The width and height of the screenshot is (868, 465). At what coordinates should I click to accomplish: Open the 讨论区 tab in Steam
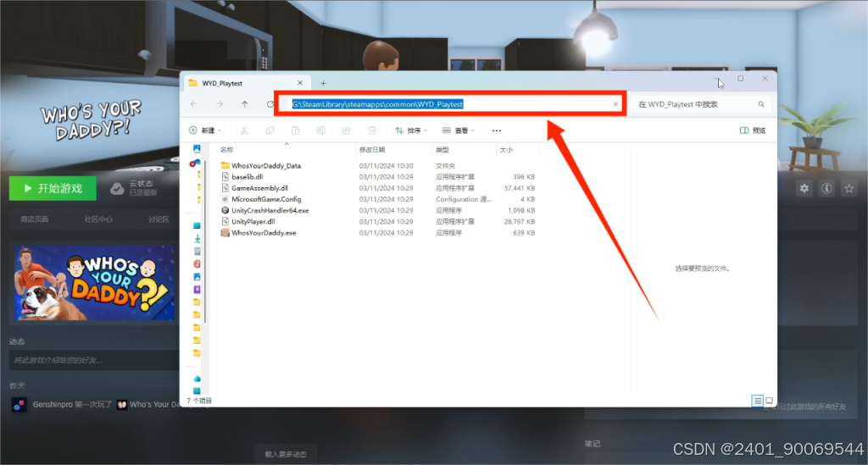[x=159, y=219]
